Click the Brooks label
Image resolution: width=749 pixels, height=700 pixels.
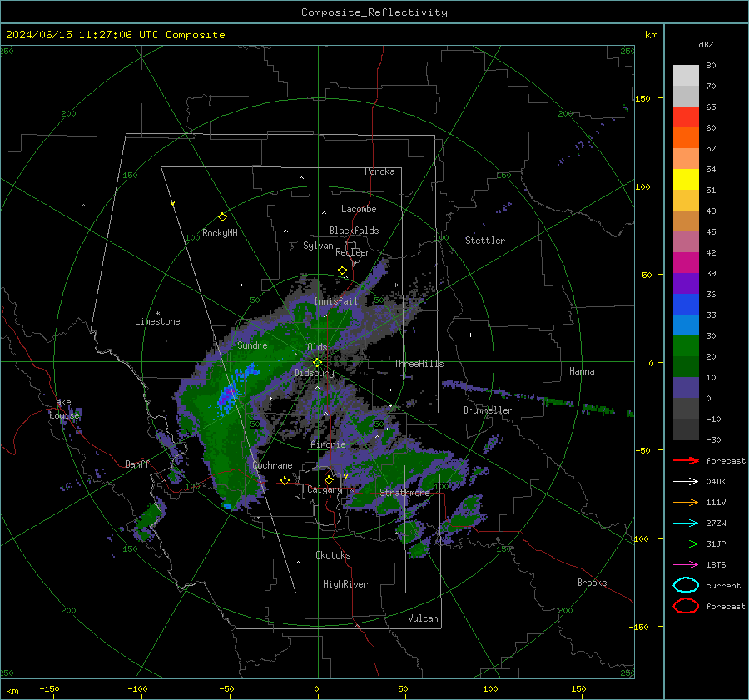[592, 583]
